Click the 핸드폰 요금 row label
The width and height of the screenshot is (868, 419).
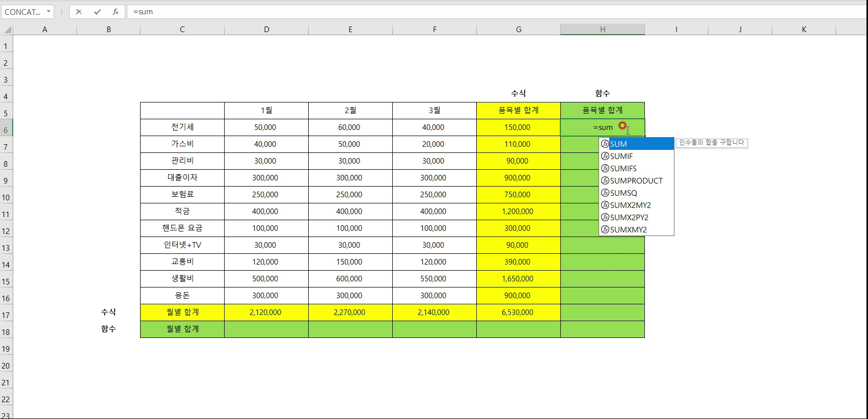coord(182,228)
